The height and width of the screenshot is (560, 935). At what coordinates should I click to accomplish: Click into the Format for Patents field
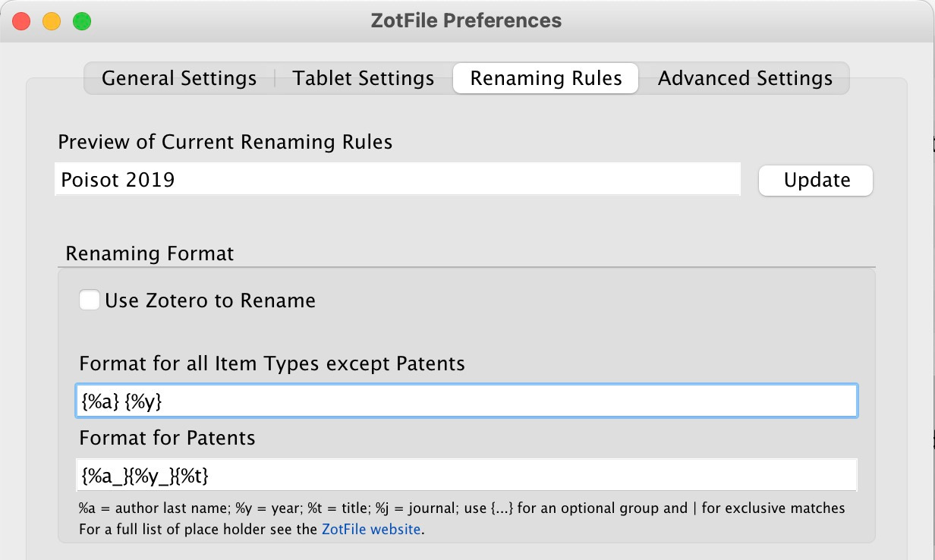(x=467, y=475)
